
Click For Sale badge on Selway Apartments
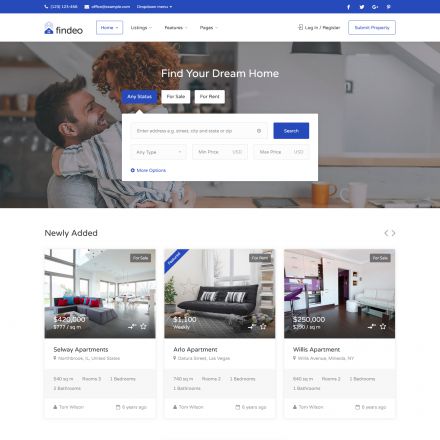click(140, 258)
